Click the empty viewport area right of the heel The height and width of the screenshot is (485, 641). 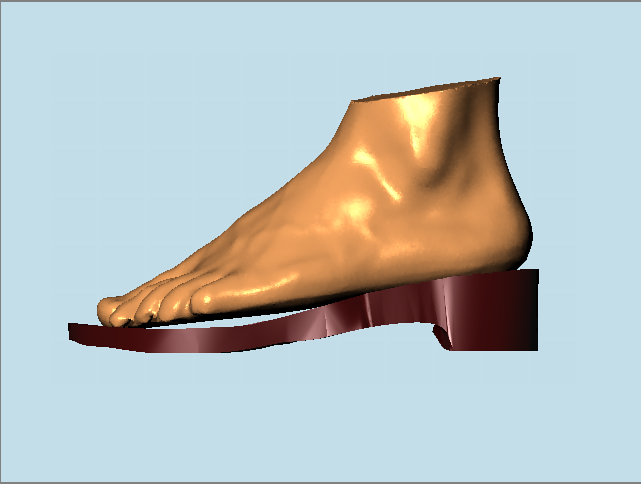[x=590, y=250]
